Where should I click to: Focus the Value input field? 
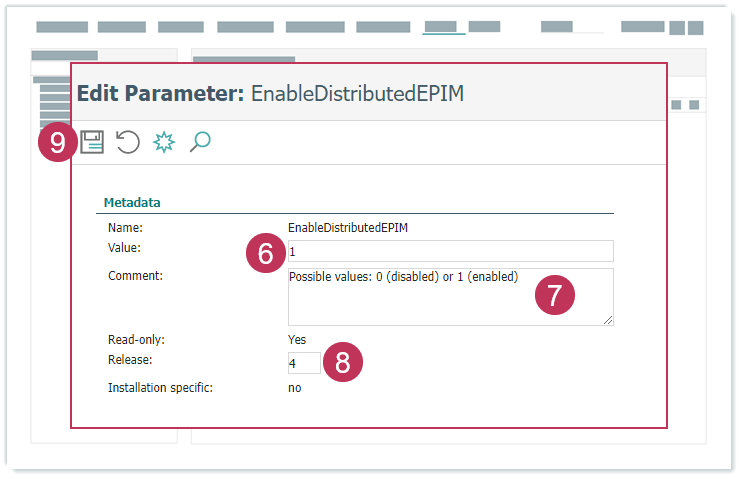pos(450,251)
